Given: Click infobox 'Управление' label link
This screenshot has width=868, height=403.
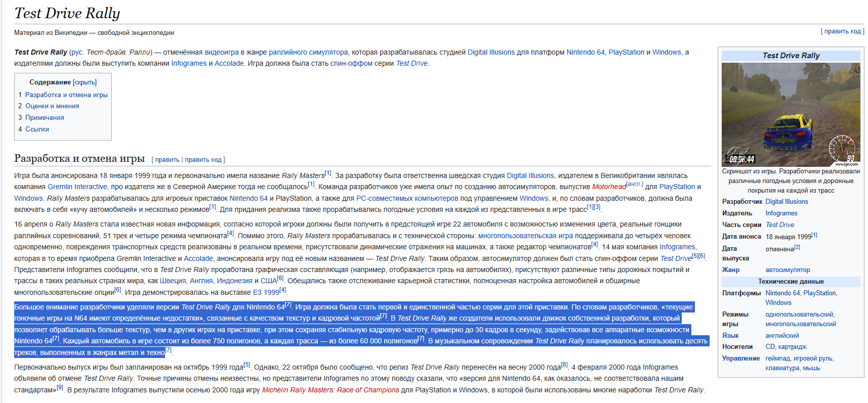Looking at the screenshot, I should (x=741, y=358).
